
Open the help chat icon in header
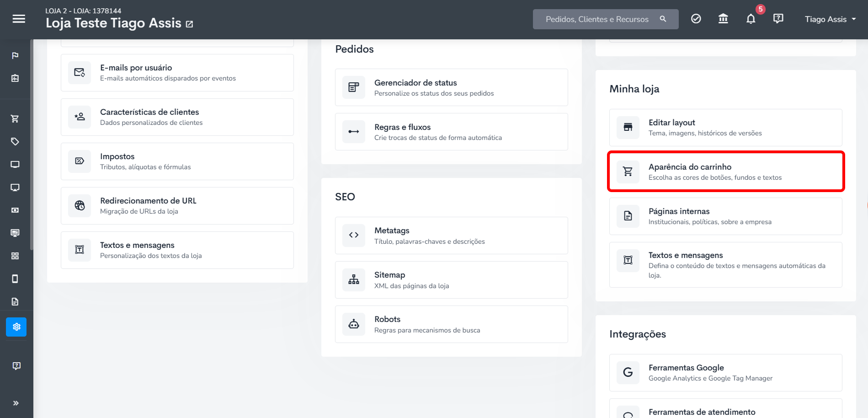click(x=778, y=19)
